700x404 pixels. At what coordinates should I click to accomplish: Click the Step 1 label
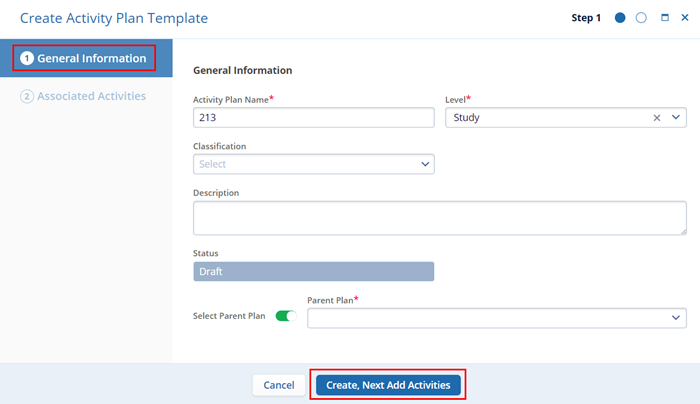point(585,18)
